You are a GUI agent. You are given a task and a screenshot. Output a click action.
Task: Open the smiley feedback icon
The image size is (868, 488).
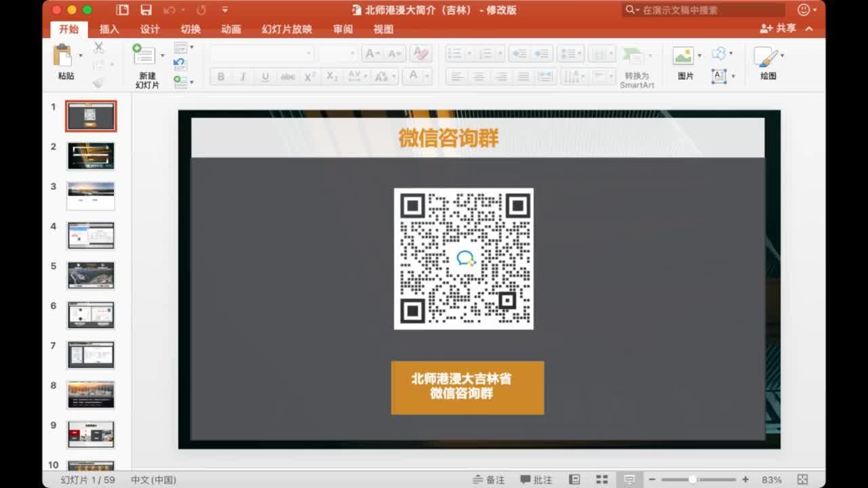pos(804,9)
